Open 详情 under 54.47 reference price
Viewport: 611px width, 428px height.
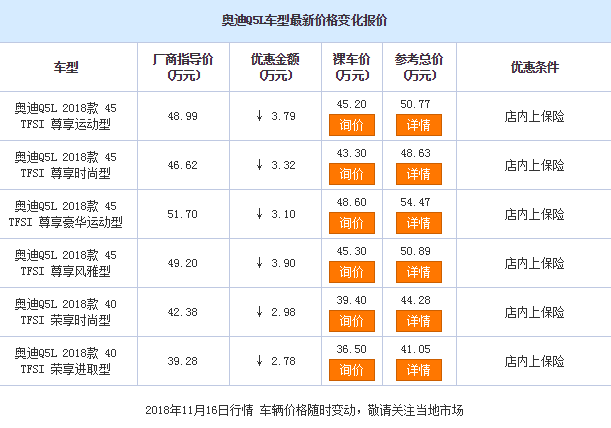419,223
